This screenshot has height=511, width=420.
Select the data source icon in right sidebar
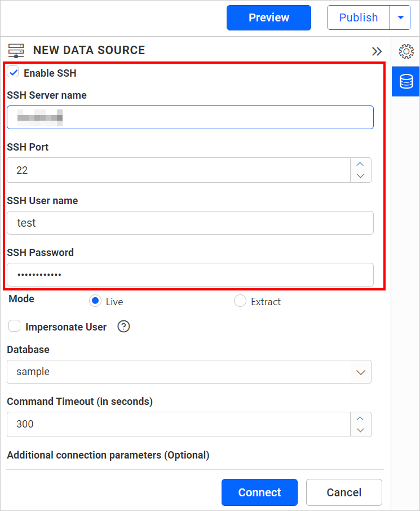pos(405,81)
